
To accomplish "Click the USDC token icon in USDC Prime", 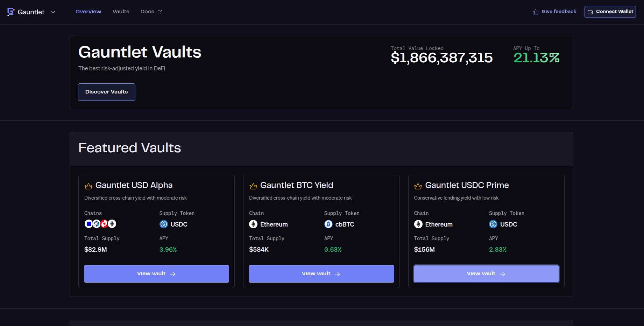I will click(x=493, y=224).
